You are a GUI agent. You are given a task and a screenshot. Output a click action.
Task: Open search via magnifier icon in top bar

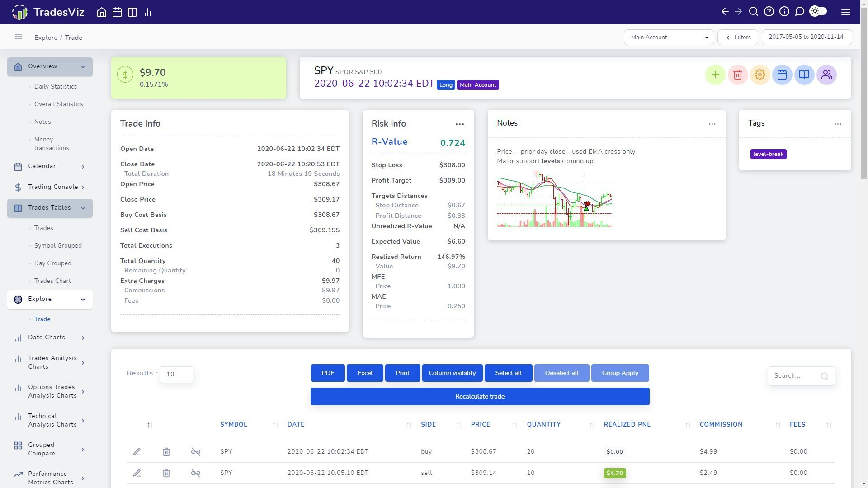754,12
